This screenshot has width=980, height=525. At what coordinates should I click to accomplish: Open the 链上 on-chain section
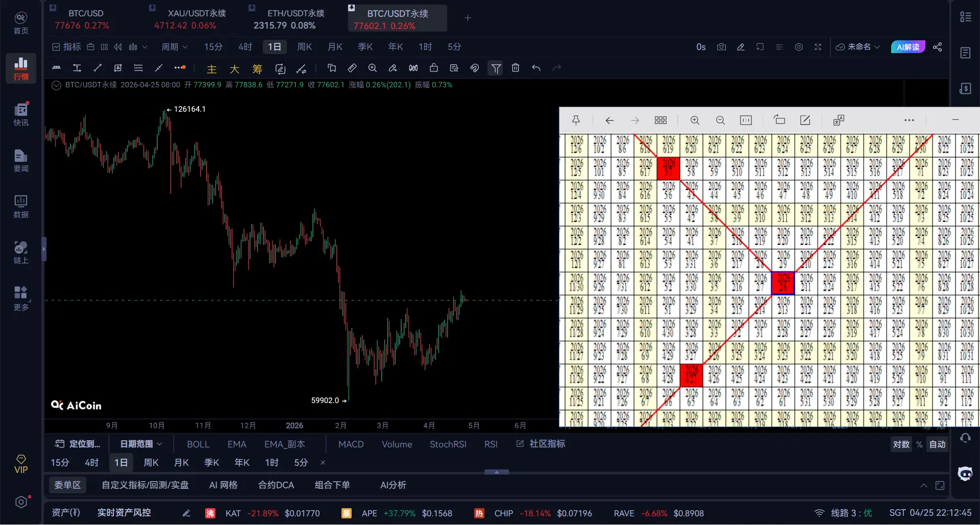click(x=21, y=252)
